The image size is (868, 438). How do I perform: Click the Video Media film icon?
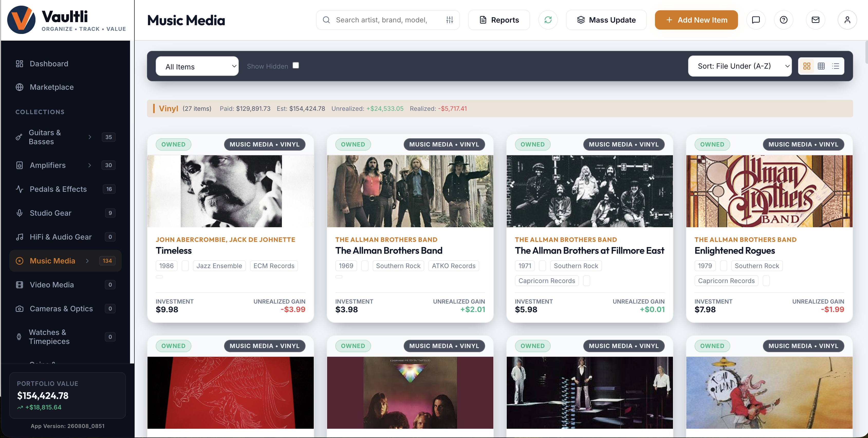(20, 285)
